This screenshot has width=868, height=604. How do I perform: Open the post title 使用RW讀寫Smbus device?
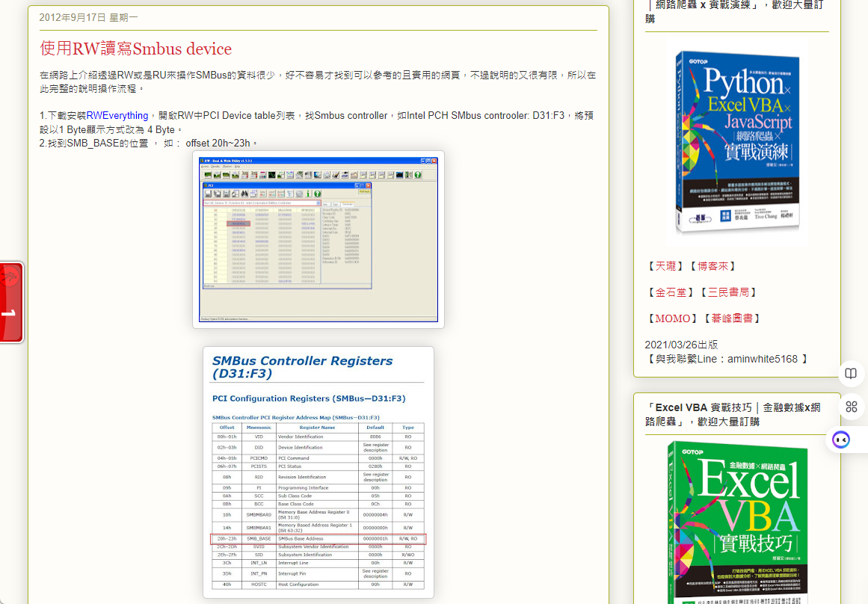click(135, 49)
